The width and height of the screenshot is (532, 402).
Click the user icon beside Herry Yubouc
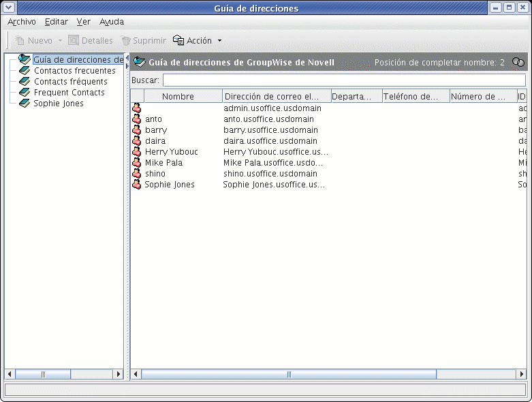click(137, 151)
